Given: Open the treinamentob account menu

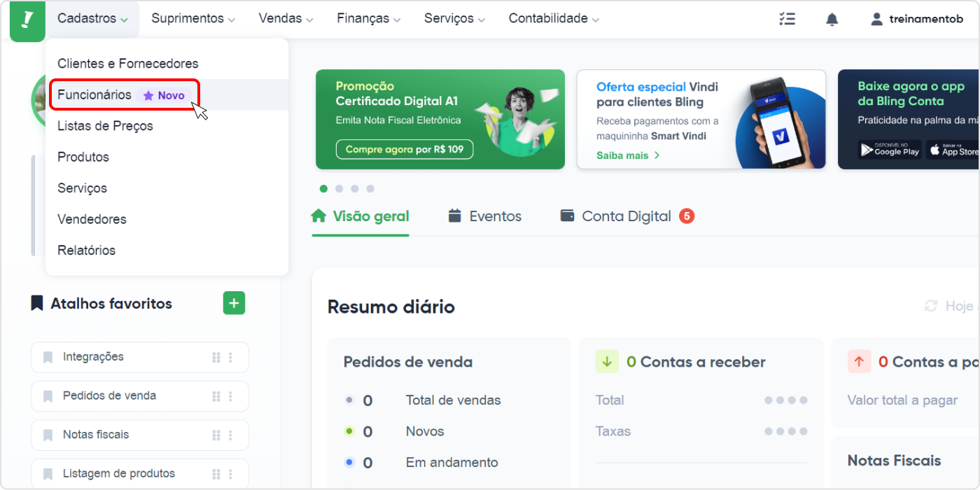Looking at the screenshot, I should 917,19.
